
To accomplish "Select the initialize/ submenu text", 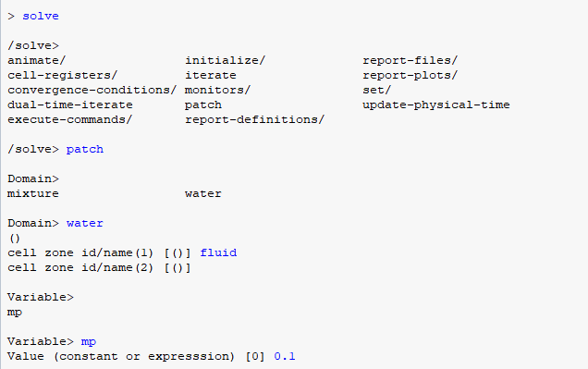I will [225, 60].
